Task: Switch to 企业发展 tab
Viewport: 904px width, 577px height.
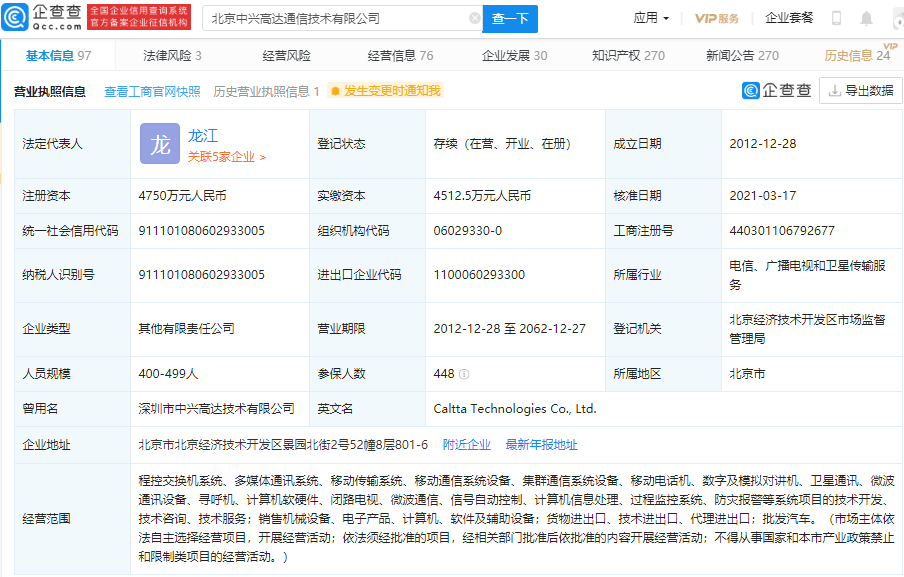Action: click(x=515, y=55)
